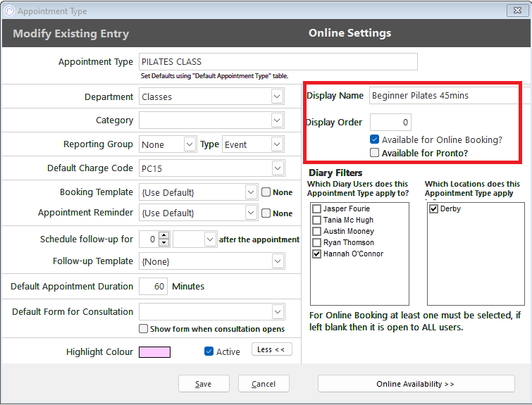Click the 'Diary Filters' heading text
The width and height of the screenshot is (532, 405).
pos(335,173)
